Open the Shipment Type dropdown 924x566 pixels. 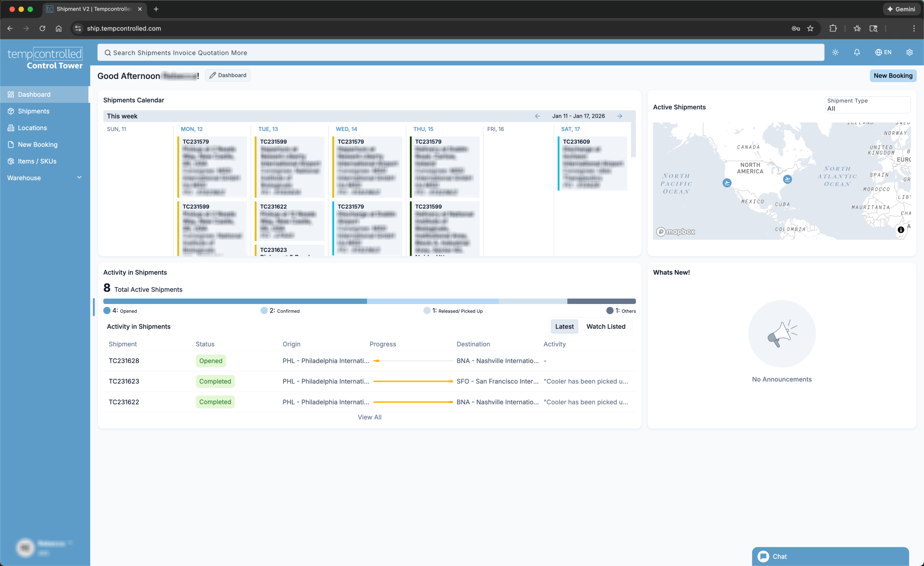pos(867,105)
